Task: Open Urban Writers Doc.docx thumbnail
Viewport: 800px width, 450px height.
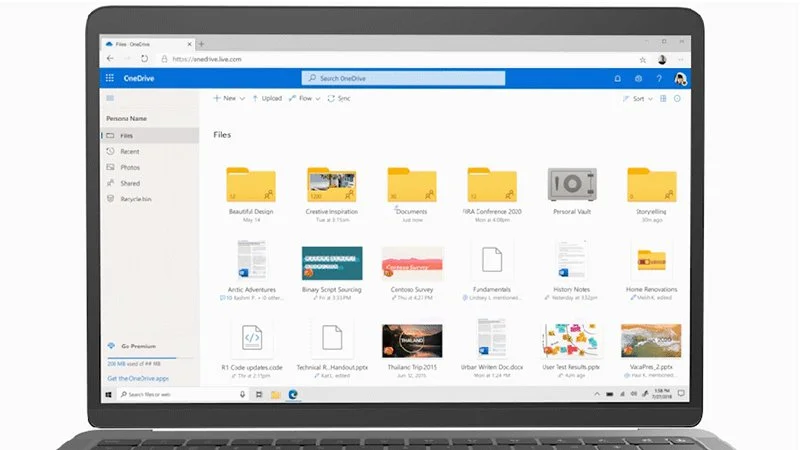Action: click(x=492, y=338)
